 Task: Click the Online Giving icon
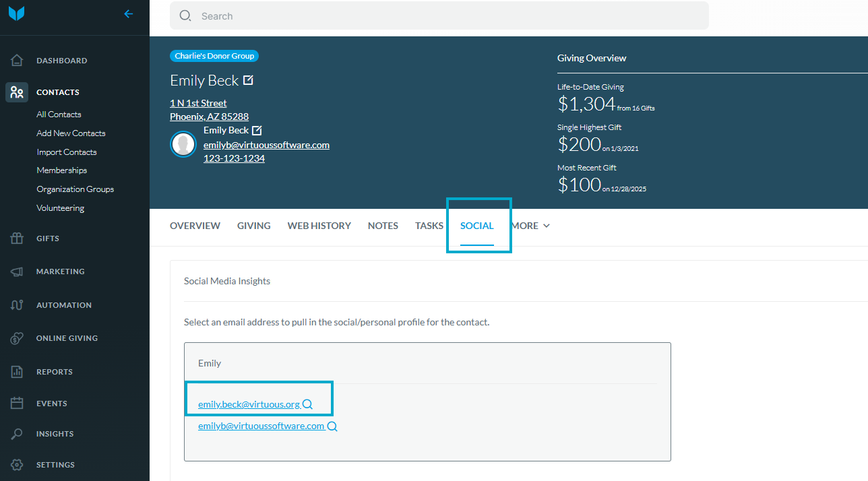point(17,338)
